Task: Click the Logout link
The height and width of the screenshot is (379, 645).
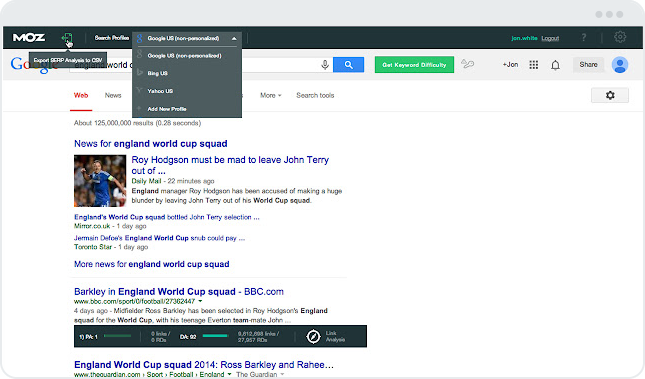Action: tap(550, 38)
